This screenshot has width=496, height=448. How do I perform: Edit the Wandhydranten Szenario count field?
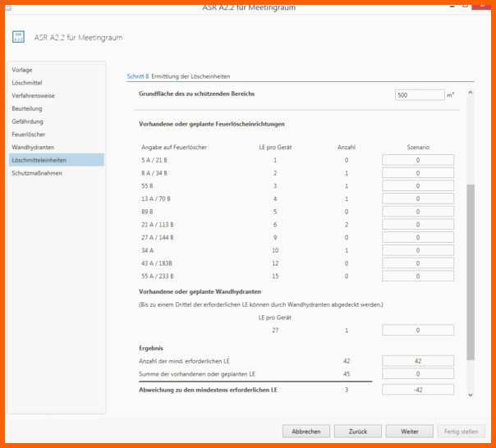click(418, 330)
